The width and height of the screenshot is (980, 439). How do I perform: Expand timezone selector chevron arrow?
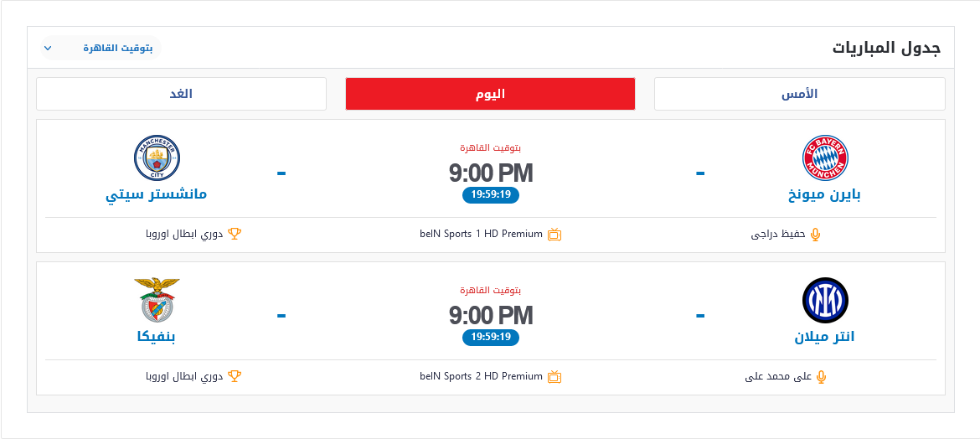(x=48, y=48)
